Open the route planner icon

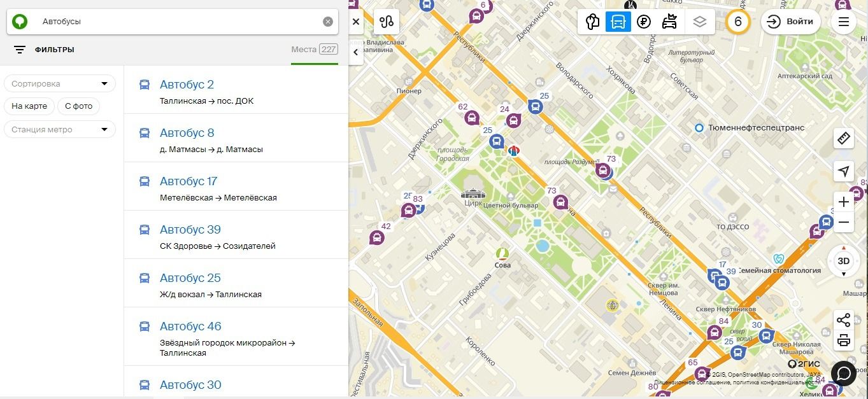[x=387, y=22]
